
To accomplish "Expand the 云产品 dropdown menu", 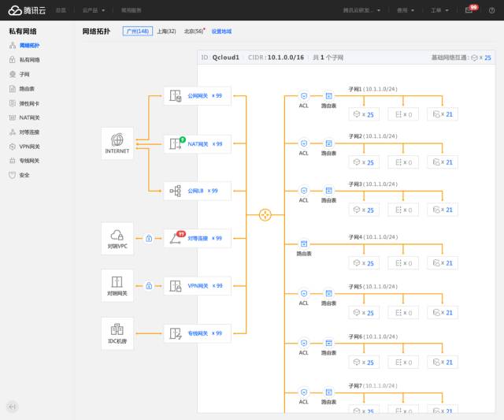I will tap(93, 10).
